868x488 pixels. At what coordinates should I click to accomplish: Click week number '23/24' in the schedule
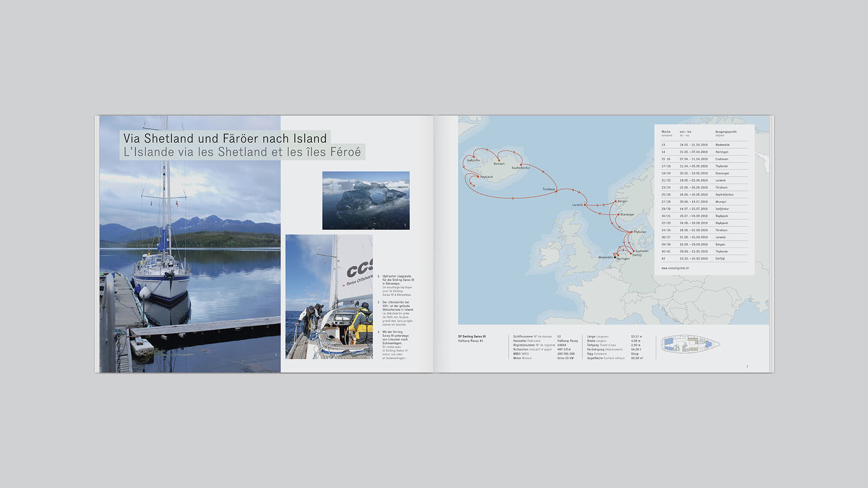coord(666,187)
